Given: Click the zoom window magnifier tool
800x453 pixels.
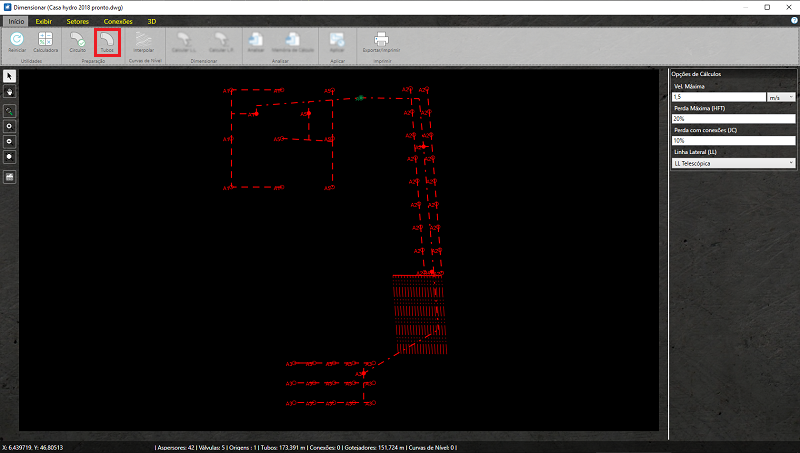Looking at the screenshot, I should point(10,111).
